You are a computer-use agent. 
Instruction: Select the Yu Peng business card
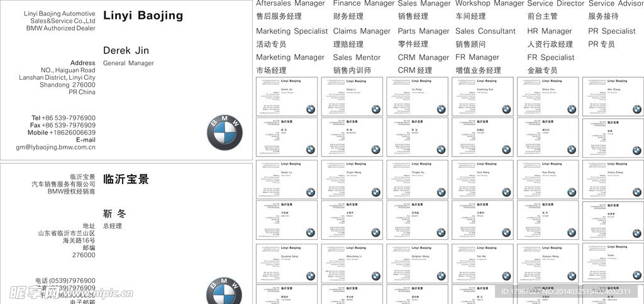pos(418,97)
